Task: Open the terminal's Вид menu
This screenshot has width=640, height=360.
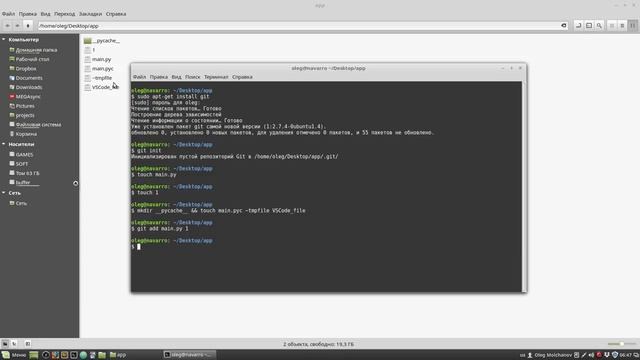Action: click(176, 77)
